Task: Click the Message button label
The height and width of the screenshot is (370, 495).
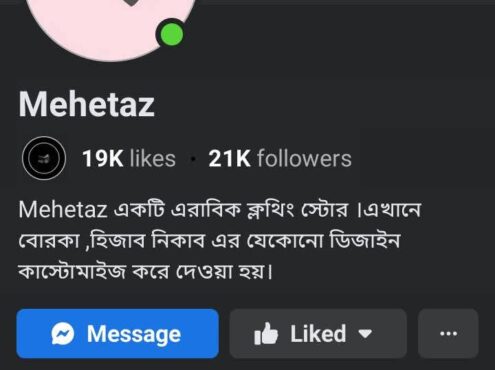Action: tap(134, 334)
